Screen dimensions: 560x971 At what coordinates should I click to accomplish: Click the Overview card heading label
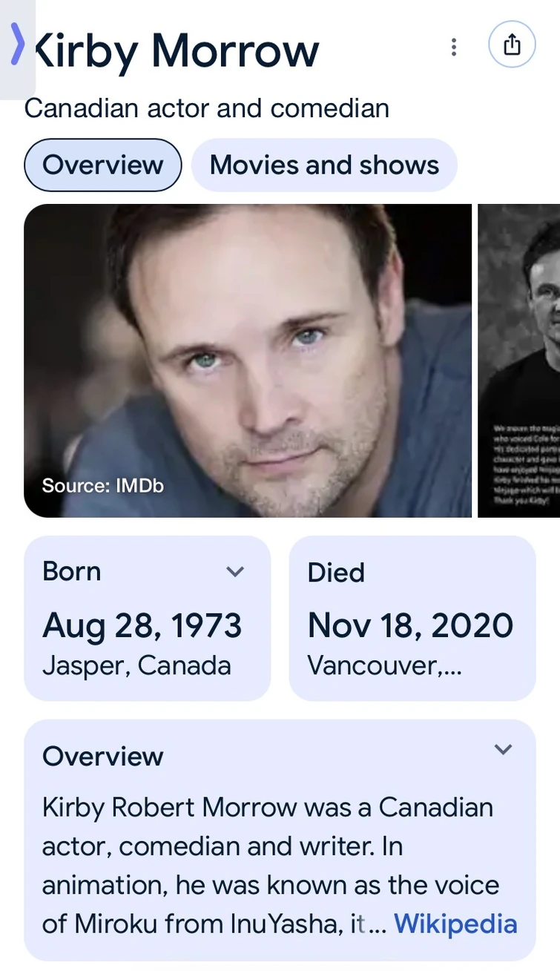(x=103, y=757)
